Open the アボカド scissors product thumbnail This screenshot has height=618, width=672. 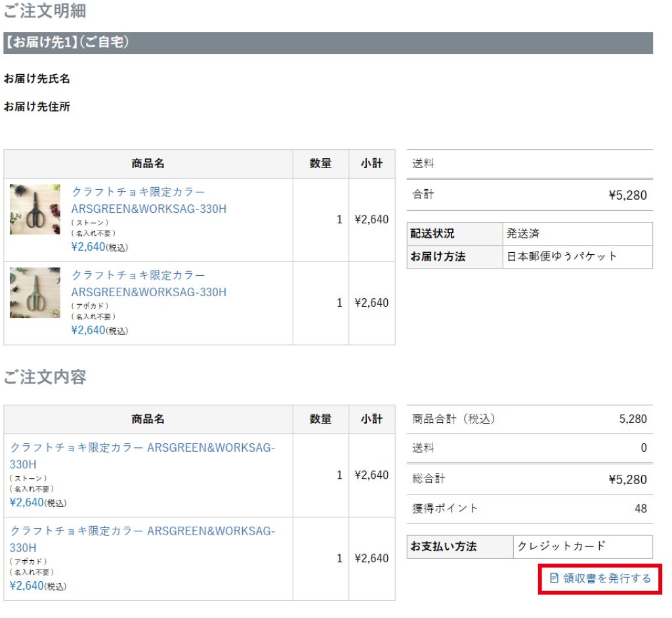click(x=35, y=292)
